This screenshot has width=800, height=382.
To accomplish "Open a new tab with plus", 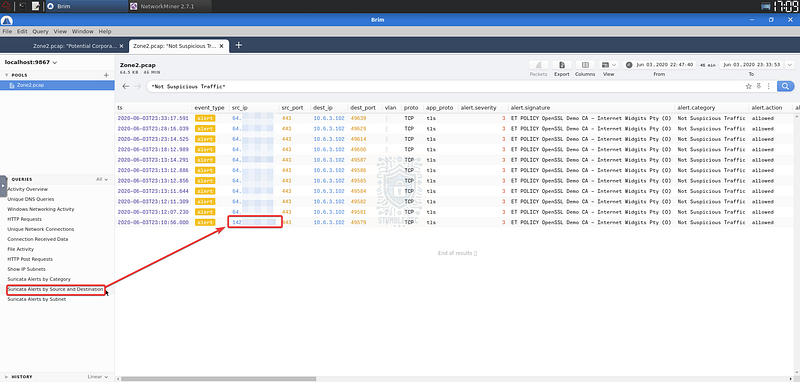I will tap(238, 45).
